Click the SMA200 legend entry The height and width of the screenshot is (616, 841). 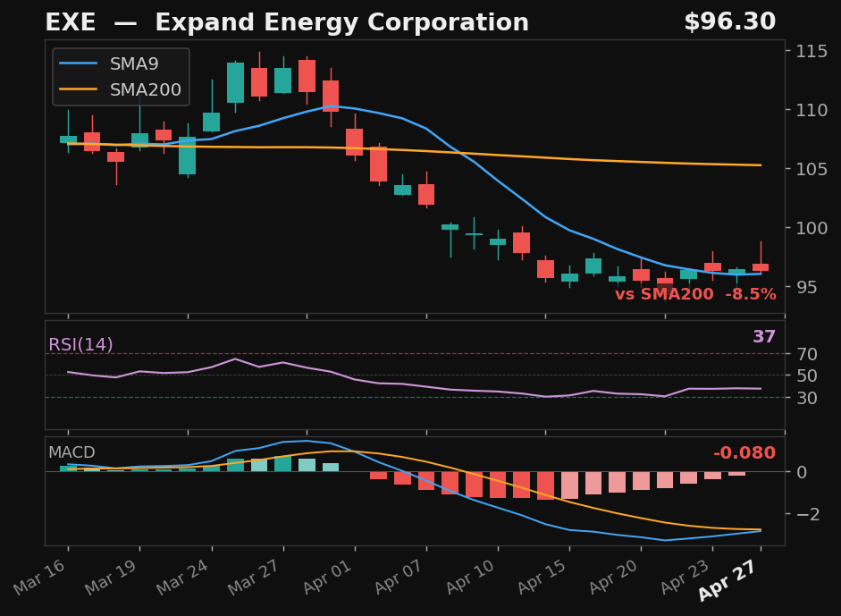point(145,89)
